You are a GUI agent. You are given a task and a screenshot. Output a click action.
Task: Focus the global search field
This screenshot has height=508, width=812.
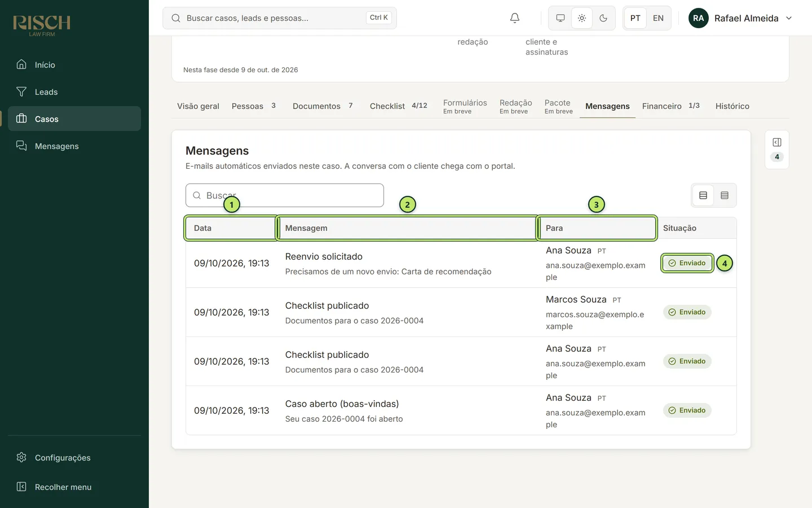click(x=280, y=18)
